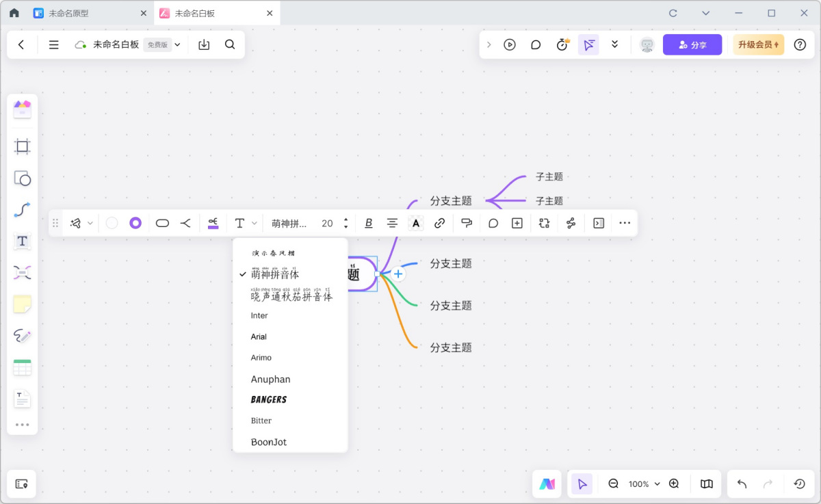Click the 升级会员 upgrade button
This screenshot has width=821, height=504.
coord(758,44)
